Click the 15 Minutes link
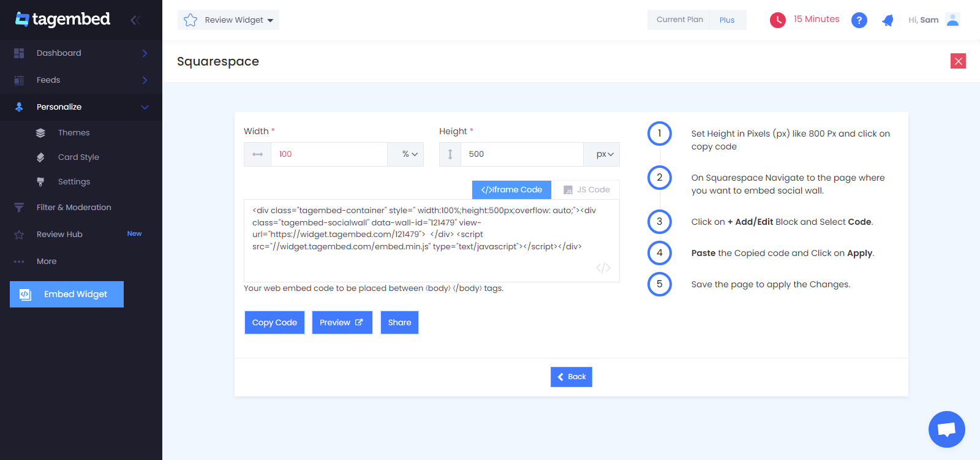The height and width of the screenshot is (460, 980). [816, 20]
